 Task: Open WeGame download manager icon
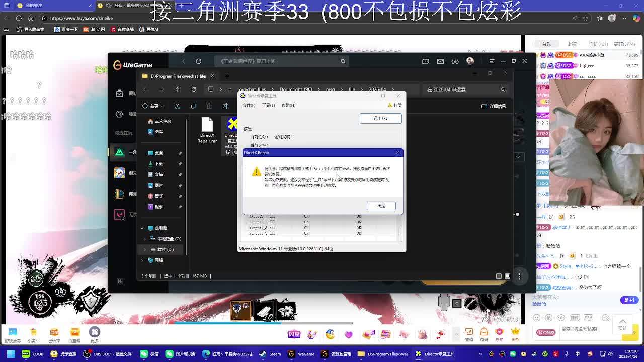455,61
